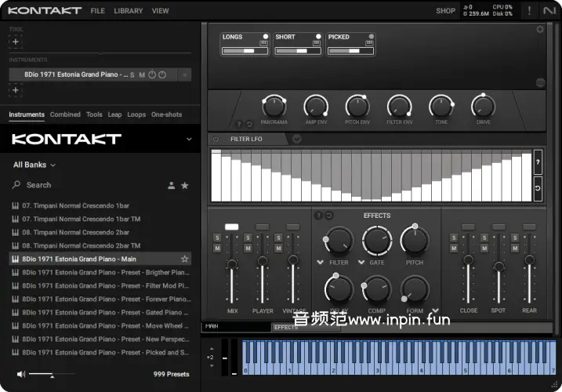562x392 pixels.
Task: Mute the CLOSE microphone channel
Action: pos(453,249)
